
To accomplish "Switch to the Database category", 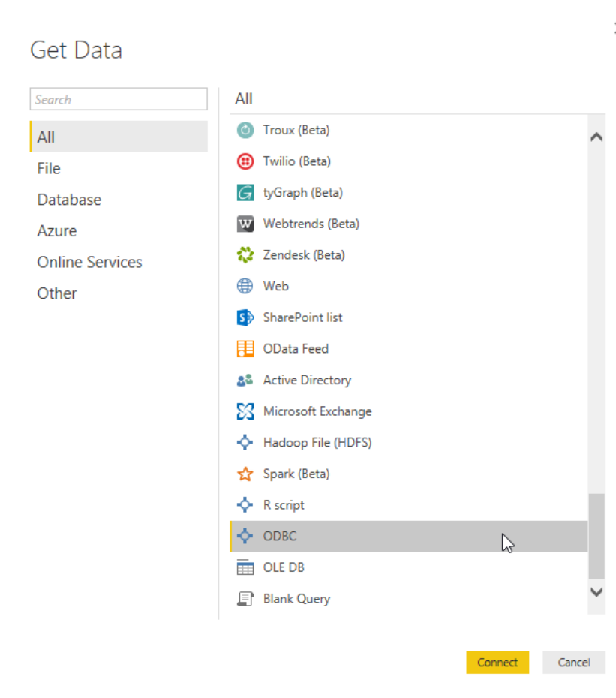I will (69, 200).
